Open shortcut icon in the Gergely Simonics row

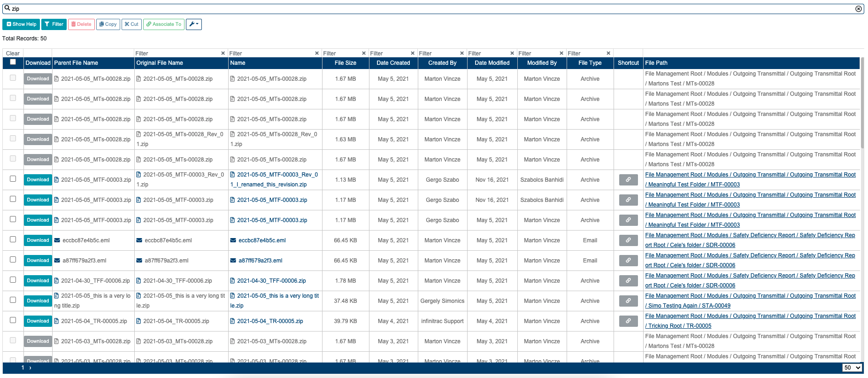pos(628,301)
